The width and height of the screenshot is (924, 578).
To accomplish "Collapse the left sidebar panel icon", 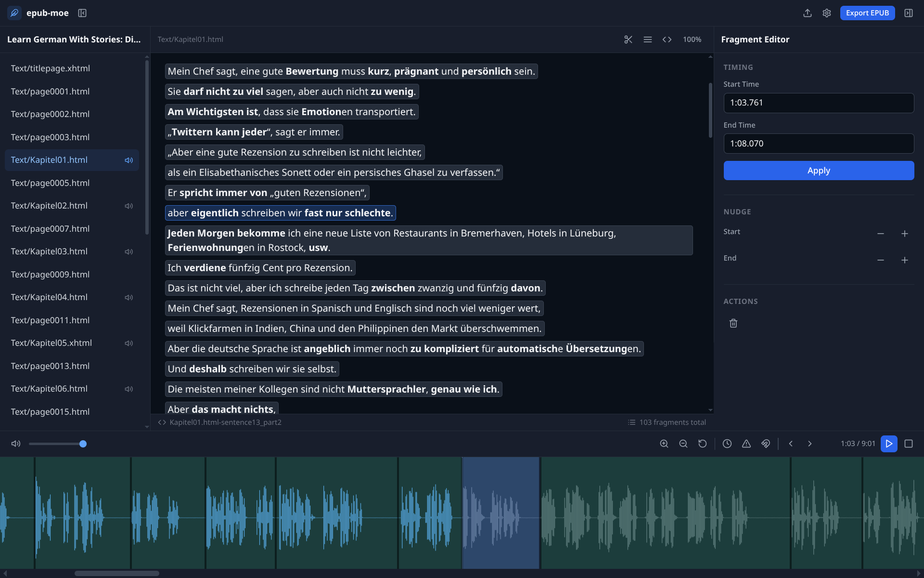I will 82,13.
